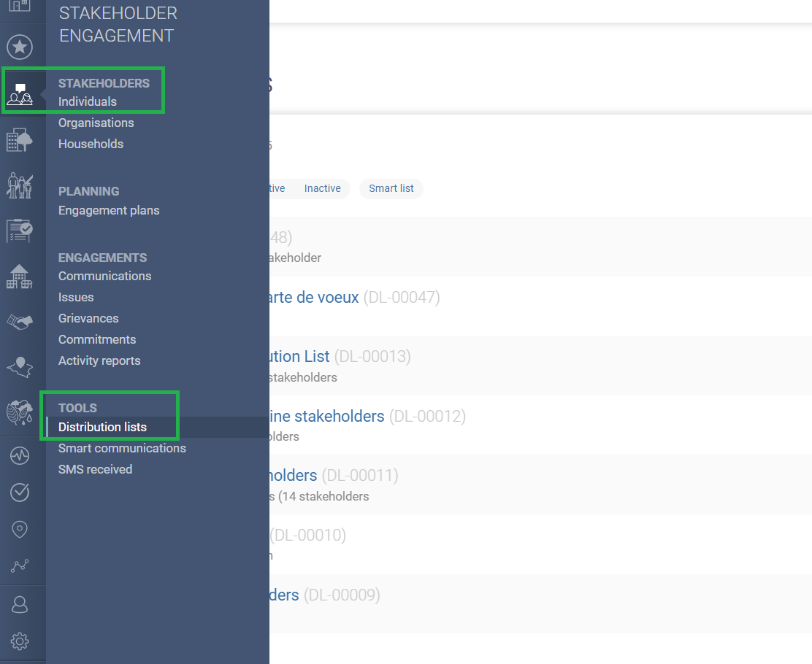812x664 pixels.
Task: Open SMS received menu item
Action: (x=95, y=469)
